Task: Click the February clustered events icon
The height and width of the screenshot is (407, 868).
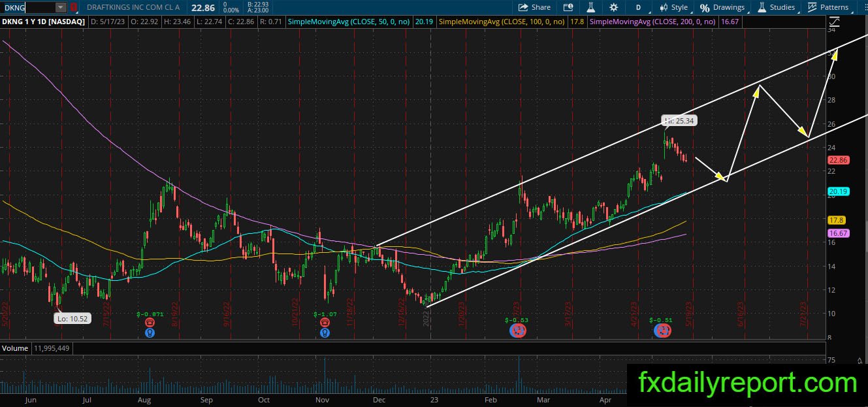Action: pos(517,331)
